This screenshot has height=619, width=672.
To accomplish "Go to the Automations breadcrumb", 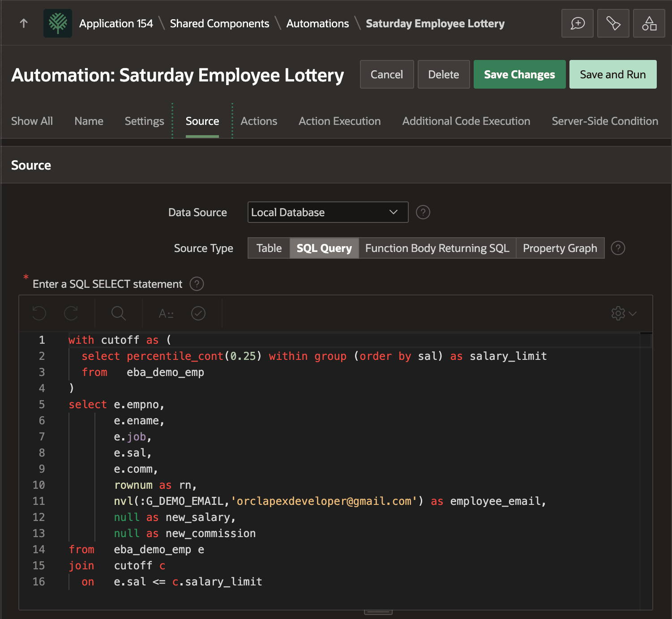I will pos(317,23).
